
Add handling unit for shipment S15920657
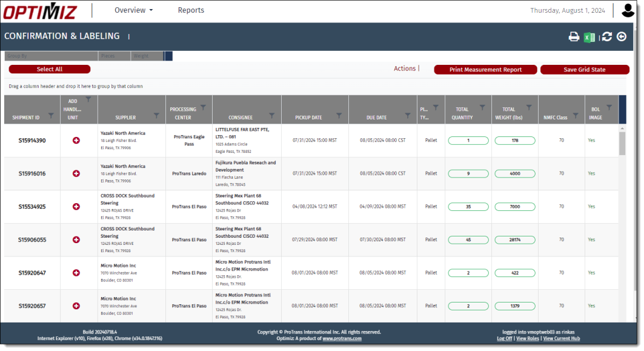point(76,306)
